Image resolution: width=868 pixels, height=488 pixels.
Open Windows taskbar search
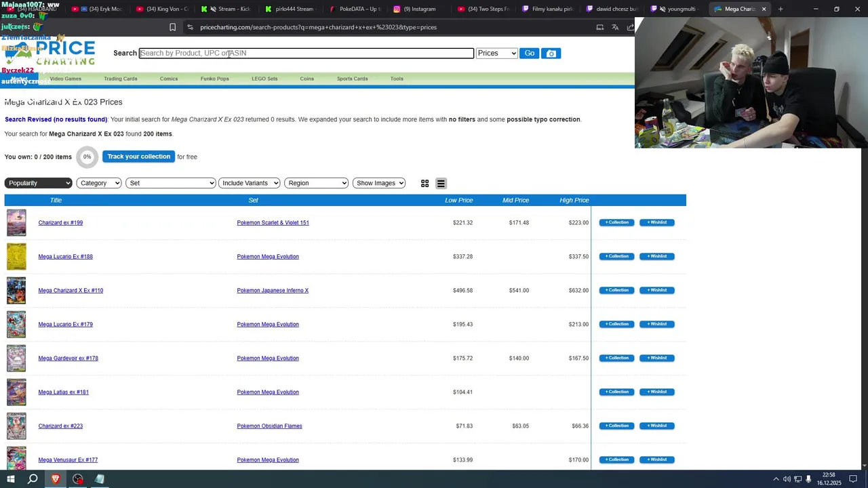(x=33, y=479)
